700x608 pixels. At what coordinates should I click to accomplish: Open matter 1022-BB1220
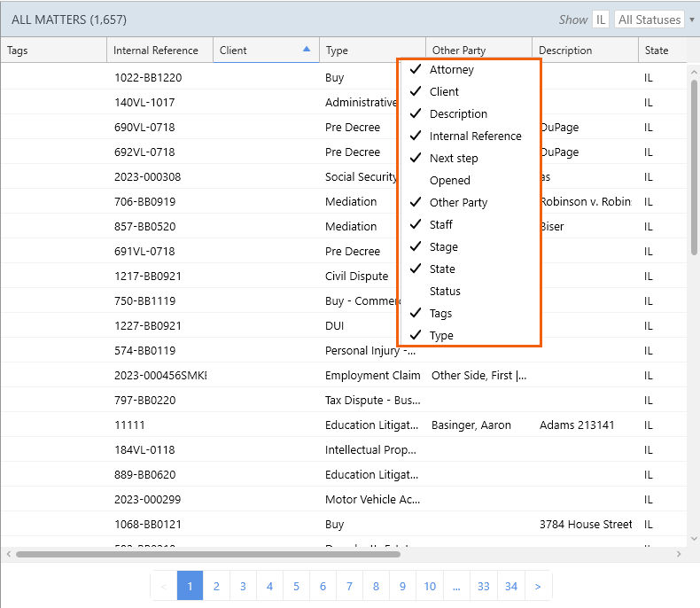click(x=148, y=78)
